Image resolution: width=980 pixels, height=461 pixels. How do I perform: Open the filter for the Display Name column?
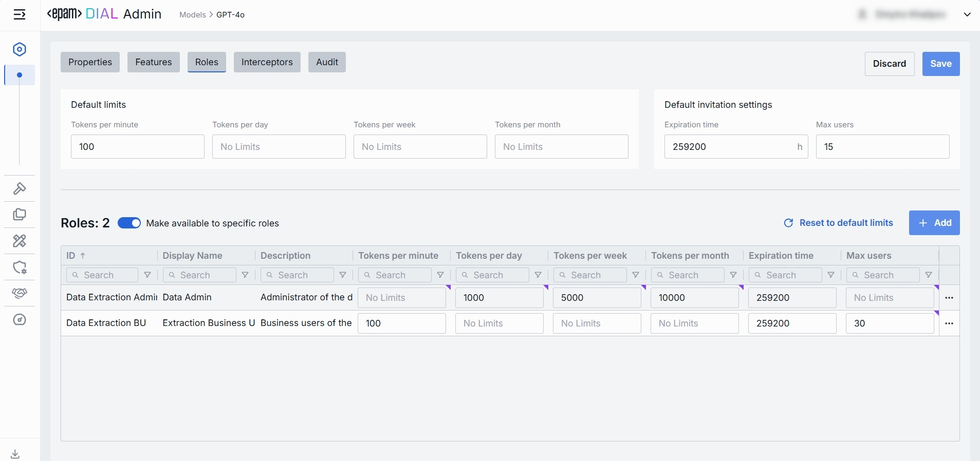245,275
